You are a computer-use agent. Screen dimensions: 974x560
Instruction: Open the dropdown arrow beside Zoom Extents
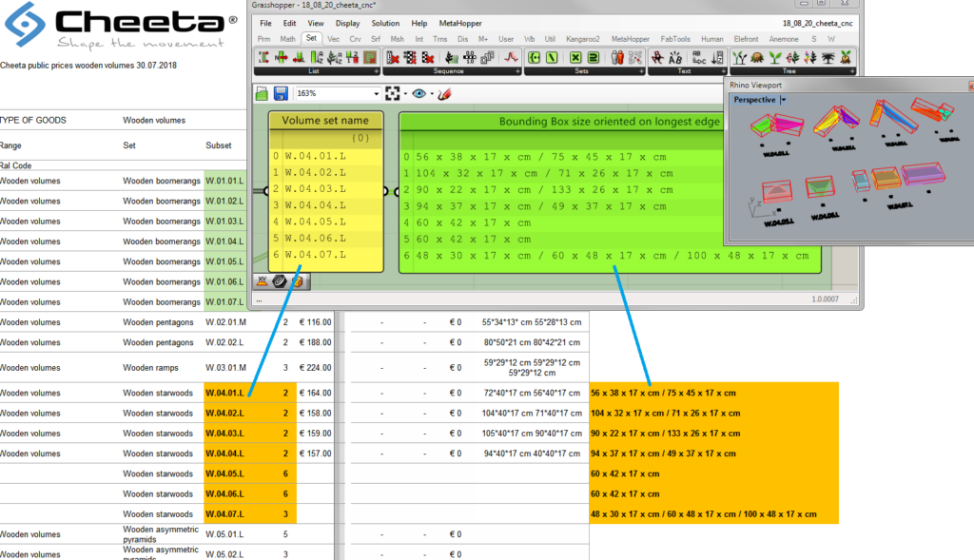pyautogui.click(x=405, y=94)
